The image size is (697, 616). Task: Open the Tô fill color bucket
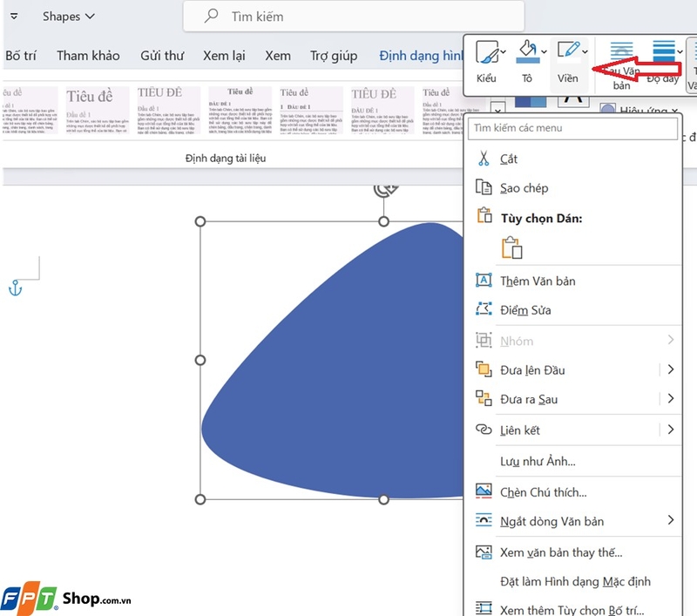click(x=528, y=51)
